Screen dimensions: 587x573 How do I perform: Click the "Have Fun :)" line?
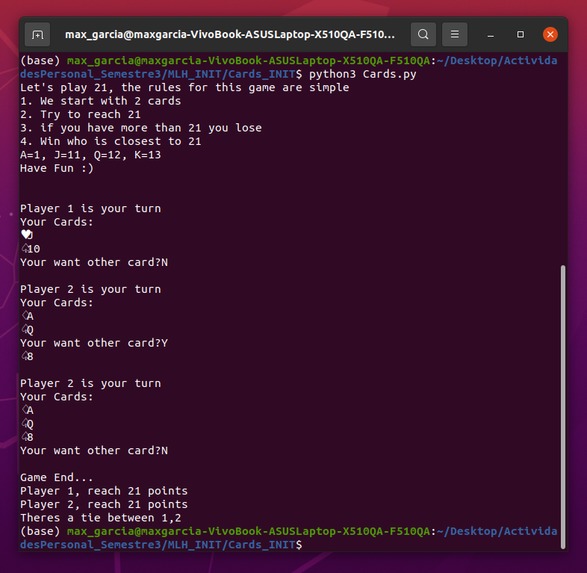(x=57, y=168)
